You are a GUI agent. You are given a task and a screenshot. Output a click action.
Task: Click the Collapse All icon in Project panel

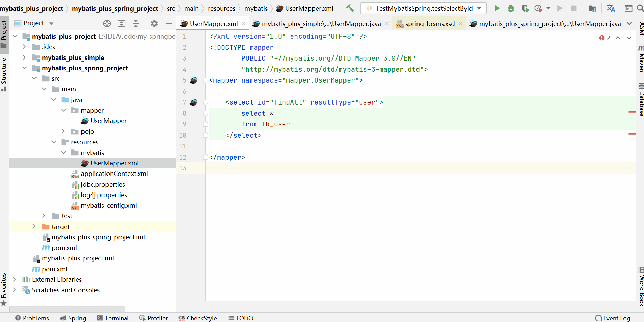[136, 23]
